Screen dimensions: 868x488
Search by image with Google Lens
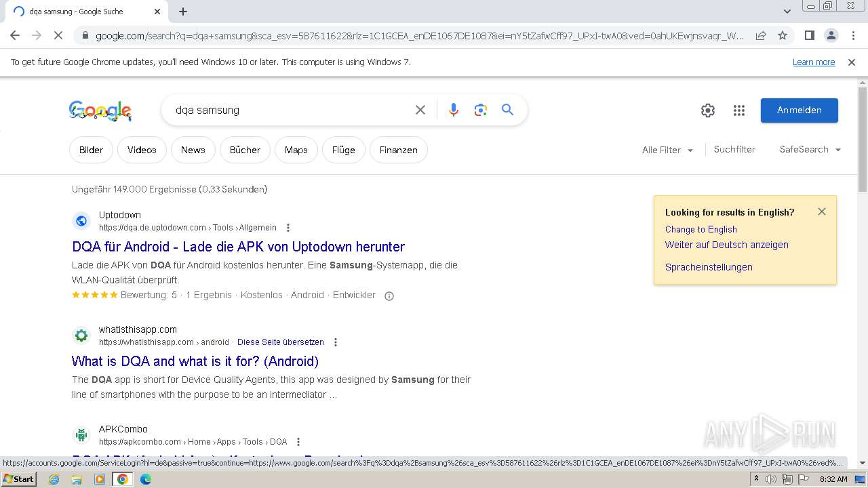(481, 110)
